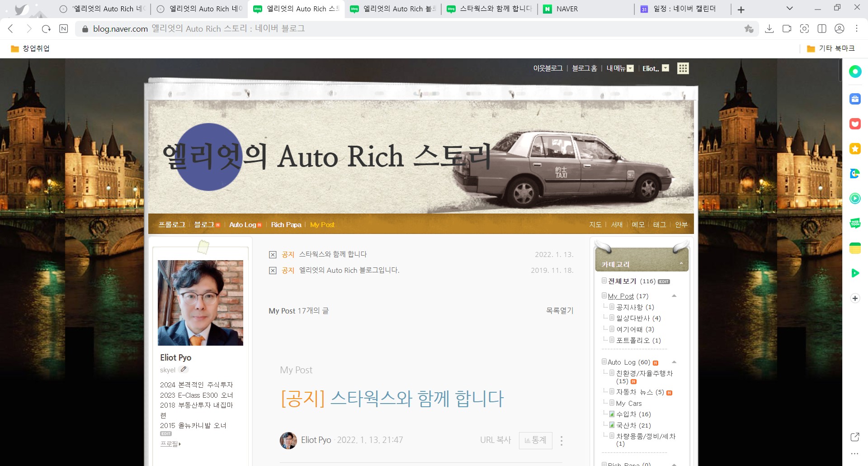Open the post's three-dot more menu

tap(561, 441)
